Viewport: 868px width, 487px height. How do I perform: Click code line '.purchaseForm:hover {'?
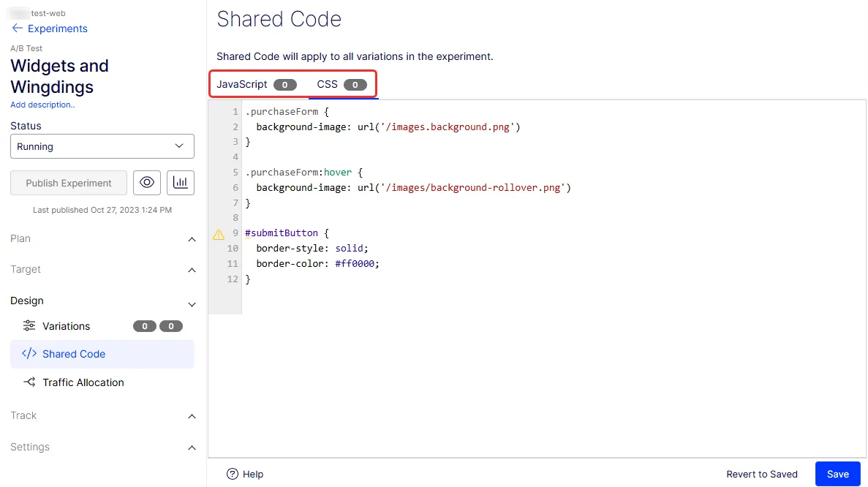304,172
